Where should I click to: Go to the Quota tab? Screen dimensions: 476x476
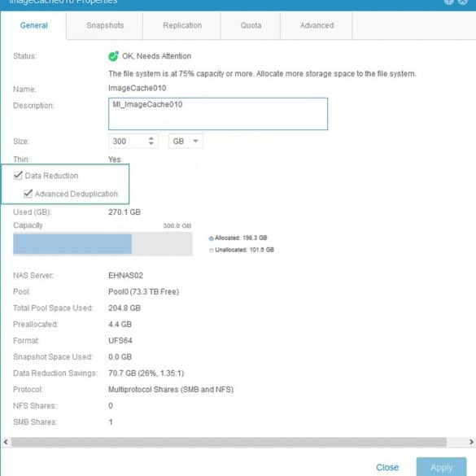(x=251, y=25)
